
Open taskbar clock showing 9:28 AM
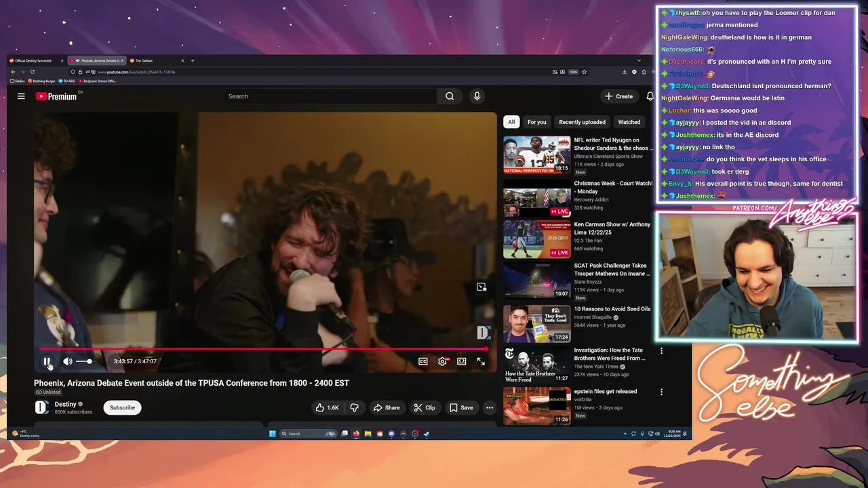[x=674, y=434]
